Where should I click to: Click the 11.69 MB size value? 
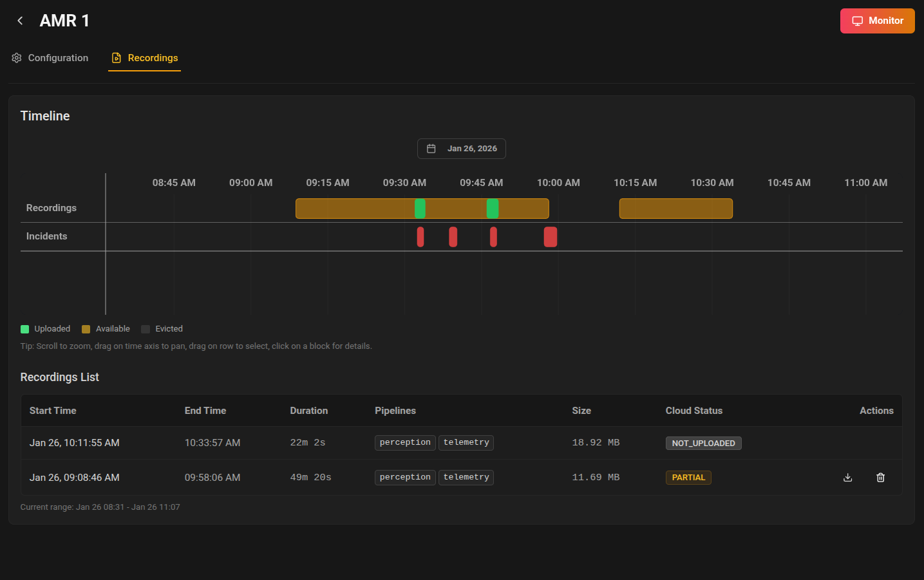pos(596,478)
